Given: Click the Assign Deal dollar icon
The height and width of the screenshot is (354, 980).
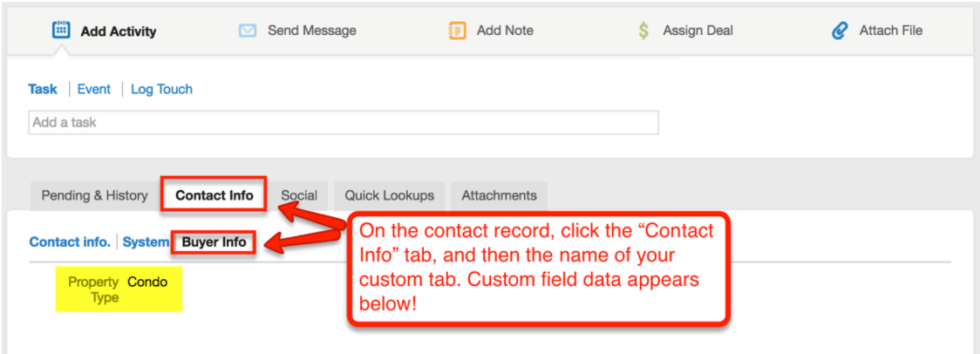Looking at the screenshot, I should 643,31.
